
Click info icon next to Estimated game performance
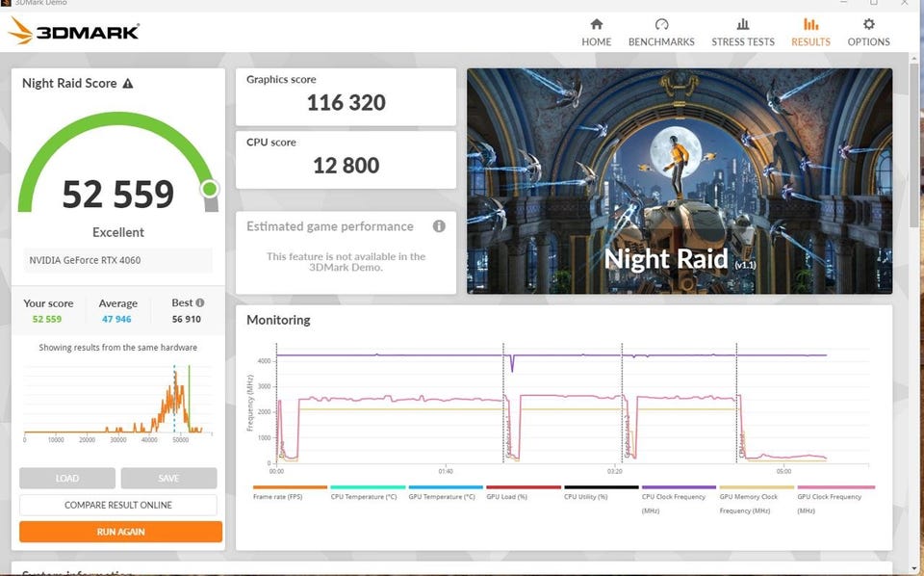[x=439, y=226]
